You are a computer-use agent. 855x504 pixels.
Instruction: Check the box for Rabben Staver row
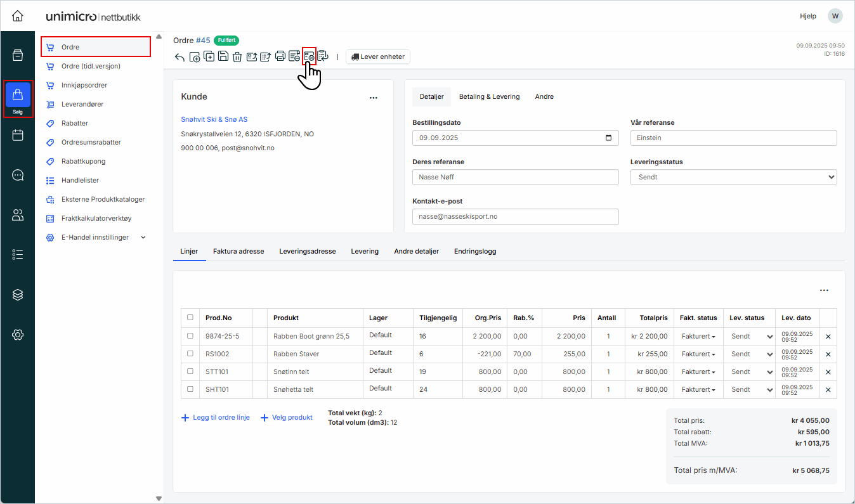(x=190, y=354)
